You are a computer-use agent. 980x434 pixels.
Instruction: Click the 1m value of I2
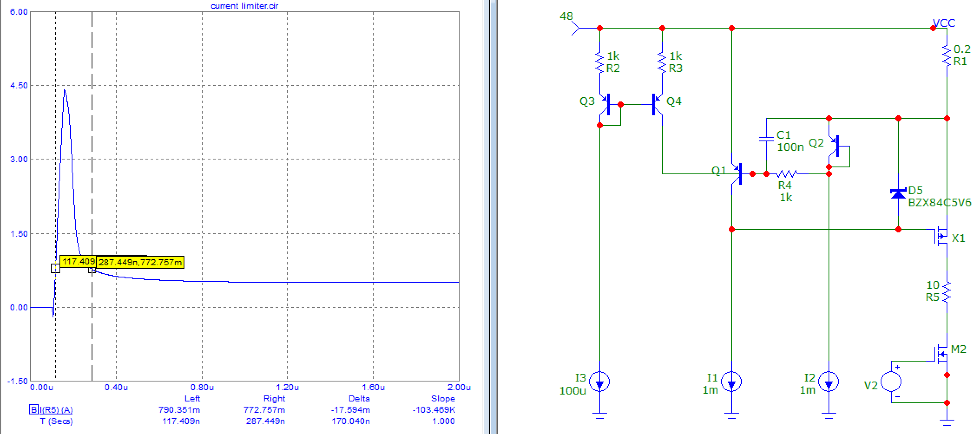tap(807, 390)
